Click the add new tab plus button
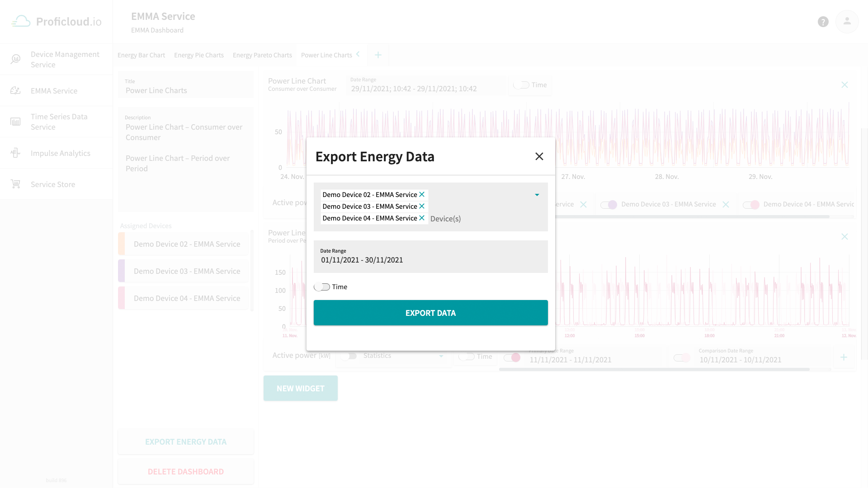Screen dimensions: 868x488 click(x=378, y=55)
